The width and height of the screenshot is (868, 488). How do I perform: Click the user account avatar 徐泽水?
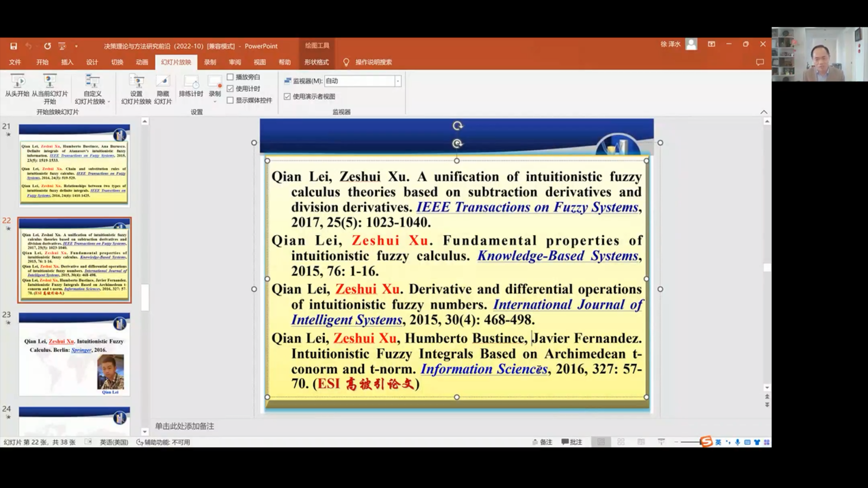[x=691, y=44]
